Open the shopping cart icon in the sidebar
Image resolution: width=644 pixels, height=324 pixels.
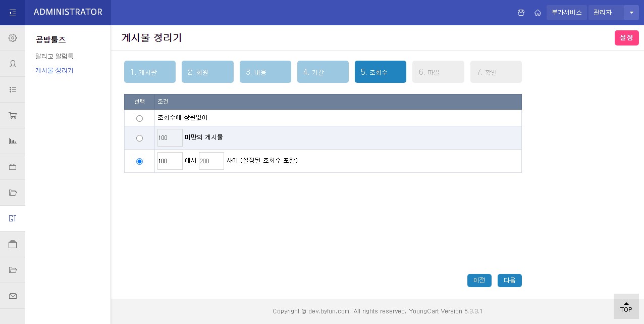click(13, 115)
